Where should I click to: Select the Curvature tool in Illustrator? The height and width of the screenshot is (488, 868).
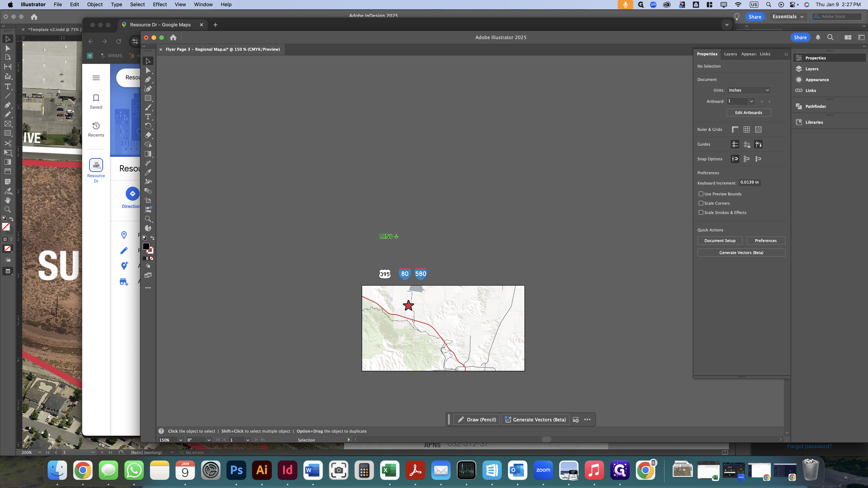click(148, 89)
